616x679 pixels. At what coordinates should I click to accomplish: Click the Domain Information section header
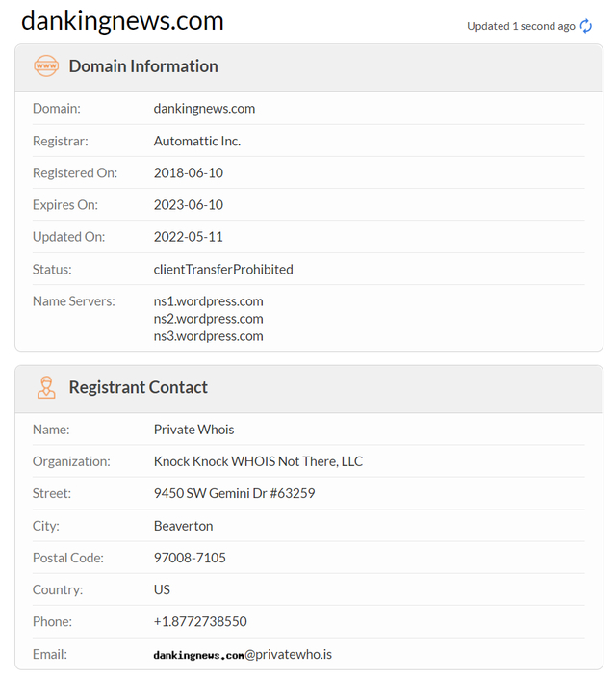tap(143, 66)
